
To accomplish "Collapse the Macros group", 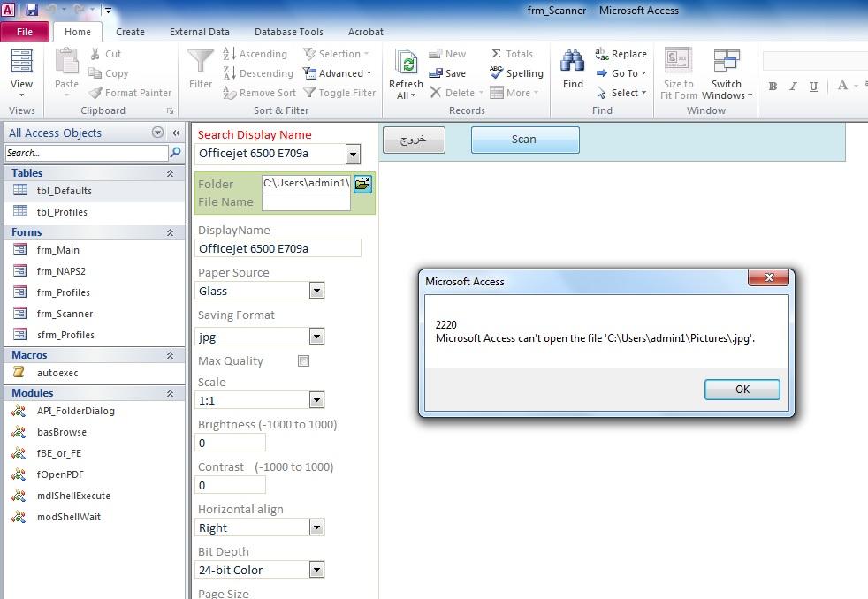I will click(x=170, y=355).
